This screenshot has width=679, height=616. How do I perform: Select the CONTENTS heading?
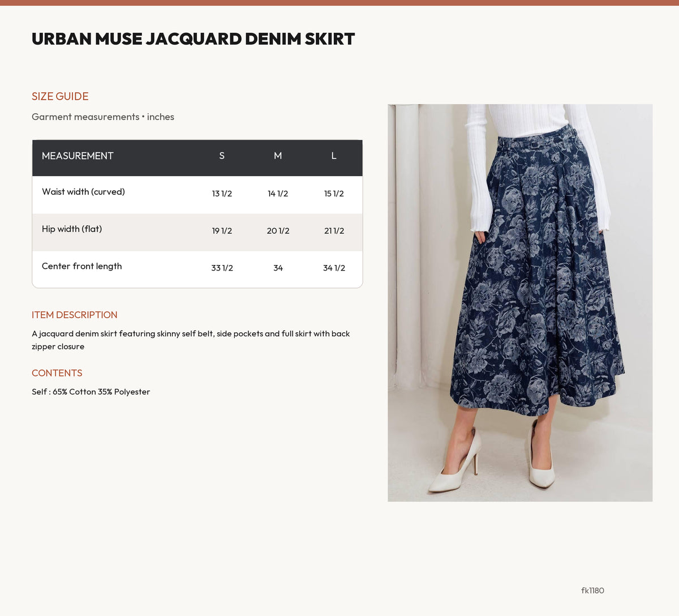[57, 373]
